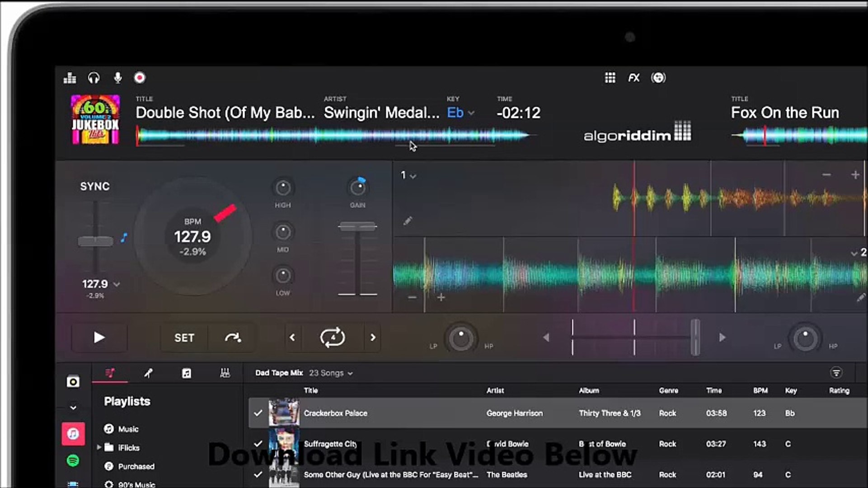Toggle checkmark for Suffragette City
Viewport: 868px width, 488px height.
pyautogui.click(x=258, y=444)
